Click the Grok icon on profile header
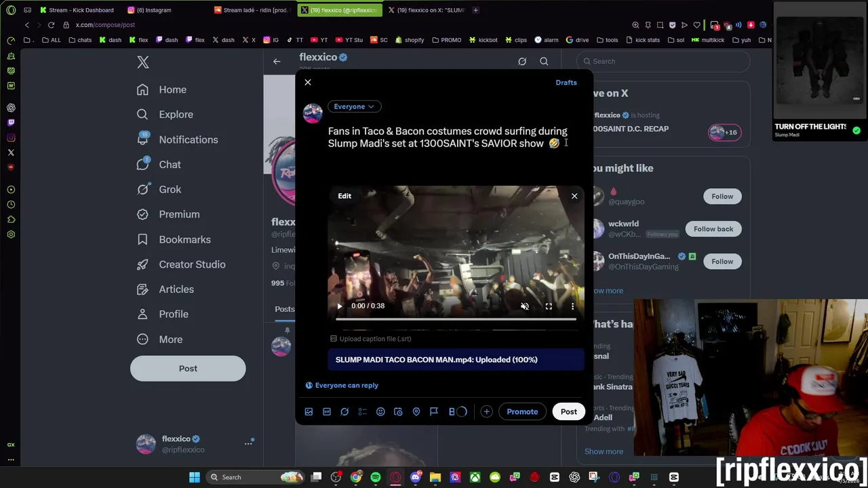 pyautogui.click(x=522, y=62)
